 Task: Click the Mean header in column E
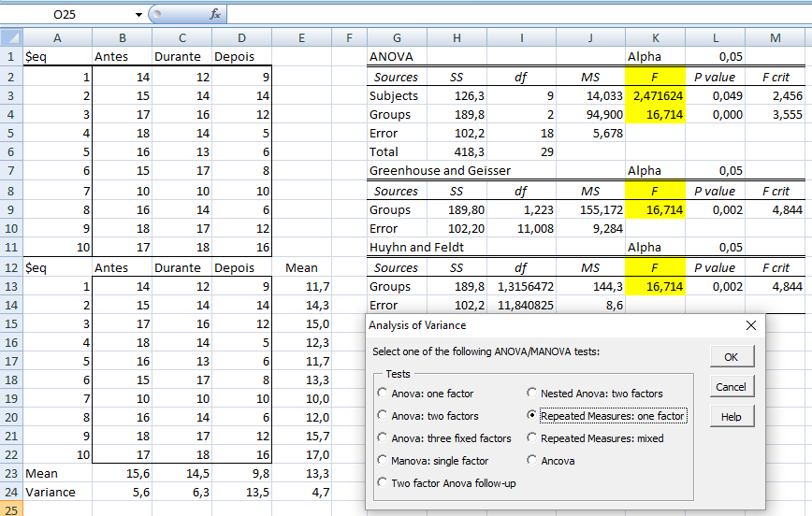point(301,267)
